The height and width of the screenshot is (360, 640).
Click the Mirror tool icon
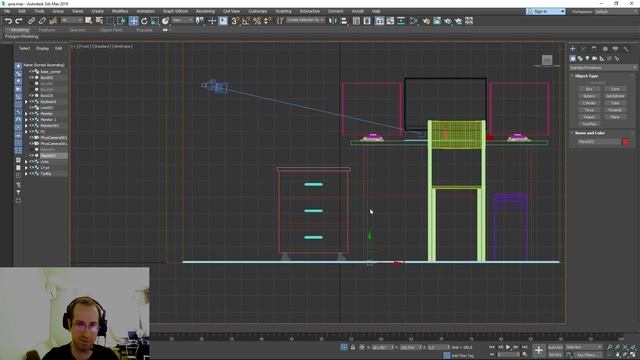coord(333,21)
